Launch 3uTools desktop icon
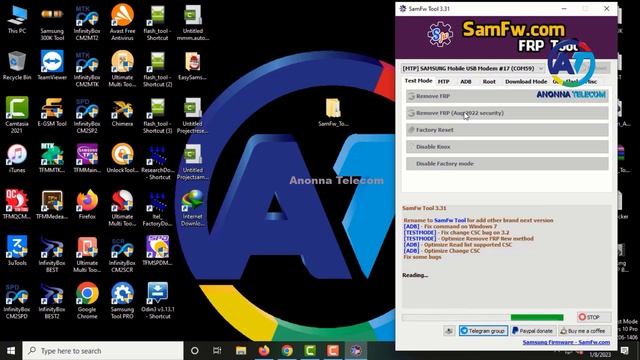640x360 pixels. coord(17,251)
